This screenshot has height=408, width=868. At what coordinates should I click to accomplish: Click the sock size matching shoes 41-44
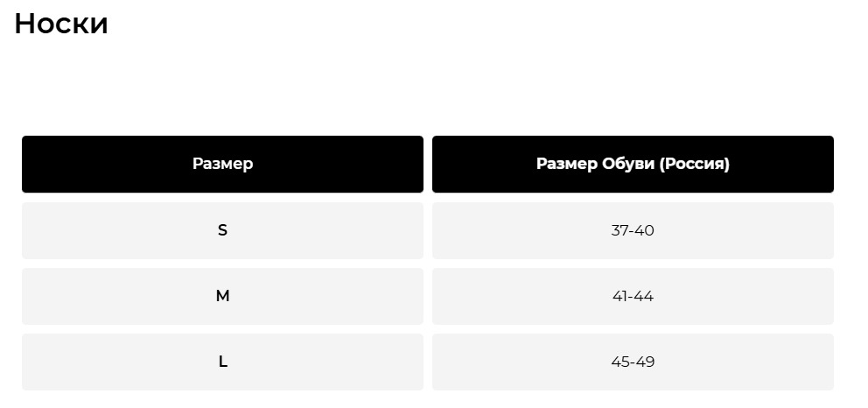tap(222, 296)
